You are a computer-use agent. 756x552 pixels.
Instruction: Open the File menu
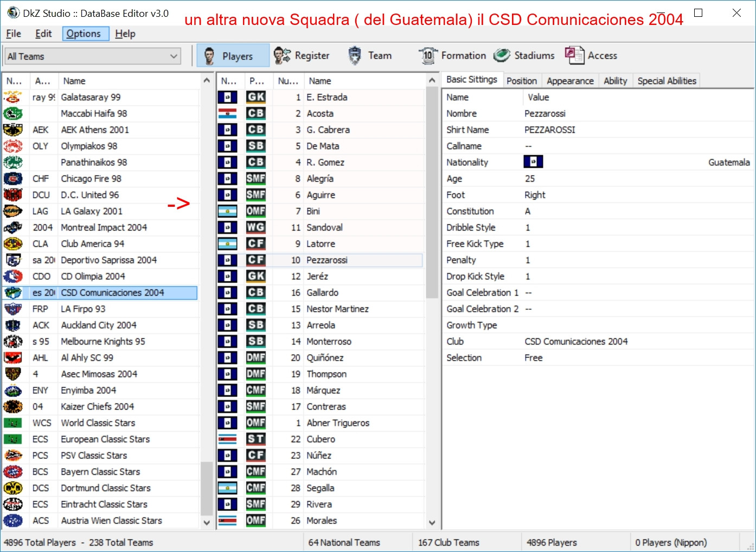pos(14,34)
